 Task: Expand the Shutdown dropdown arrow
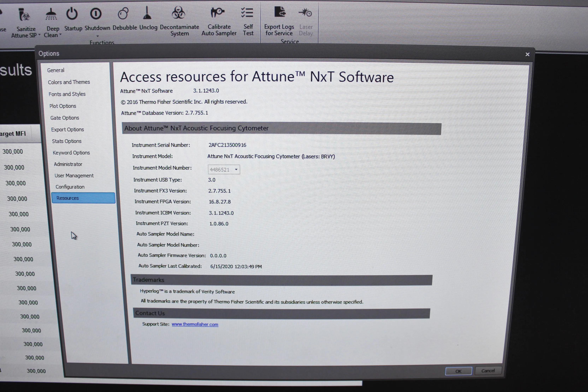97,36
